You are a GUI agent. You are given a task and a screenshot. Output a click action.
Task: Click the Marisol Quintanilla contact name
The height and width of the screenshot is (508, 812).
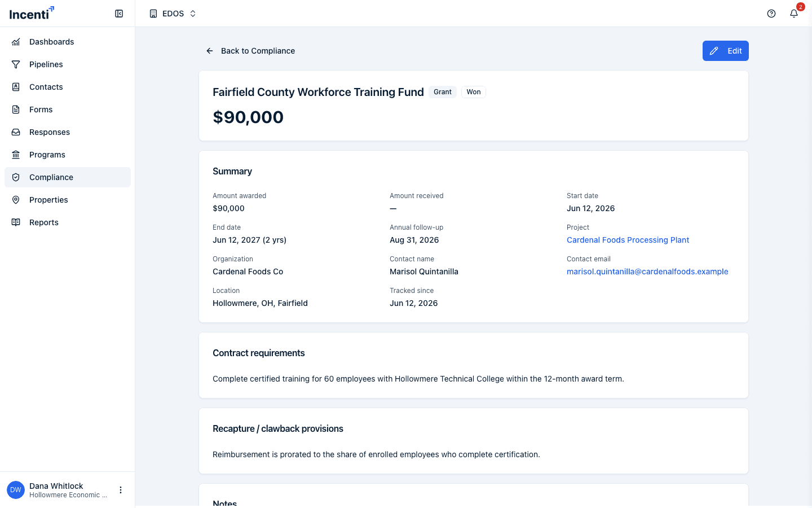coord(424,271)
